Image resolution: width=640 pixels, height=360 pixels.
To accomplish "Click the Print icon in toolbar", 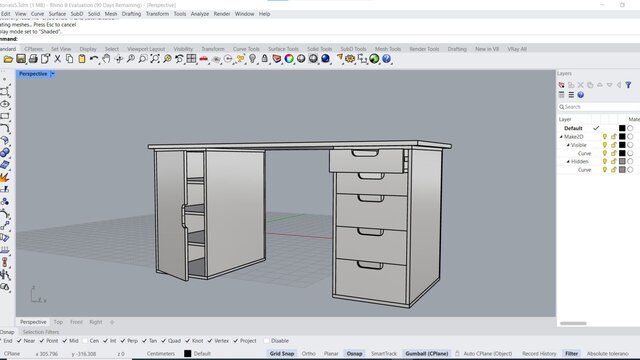I will [33, 59].
